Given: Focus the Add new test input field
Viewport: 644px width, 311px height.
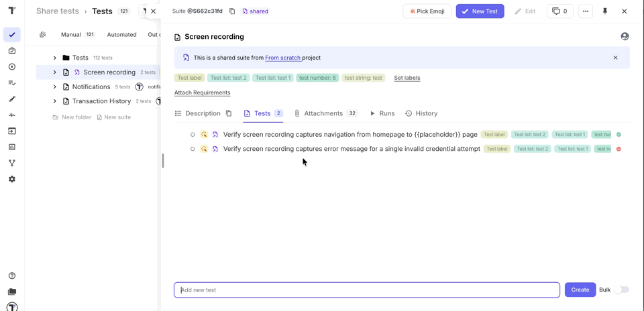Looking at the screenshot, I should pyautogui.click(x=366, y=290).
